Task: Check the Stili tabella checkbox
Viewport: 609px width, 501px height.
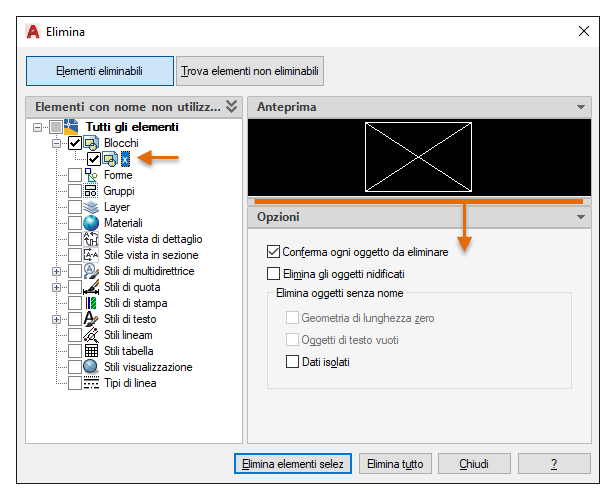Action: 75,351
